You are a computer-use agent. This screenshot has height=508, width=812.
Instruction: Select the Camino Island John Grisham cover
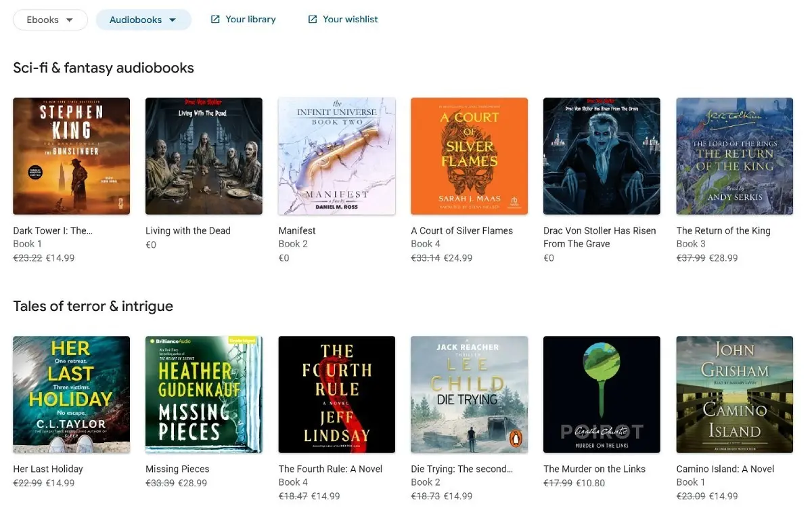pyautogui.click(x=735, y=395)
